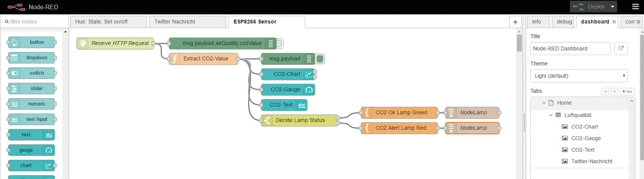Switch to Hue: State, Set on/off tab
This screenshot has width=644, height=179.
pyautogui.click(x=108, y=22)
